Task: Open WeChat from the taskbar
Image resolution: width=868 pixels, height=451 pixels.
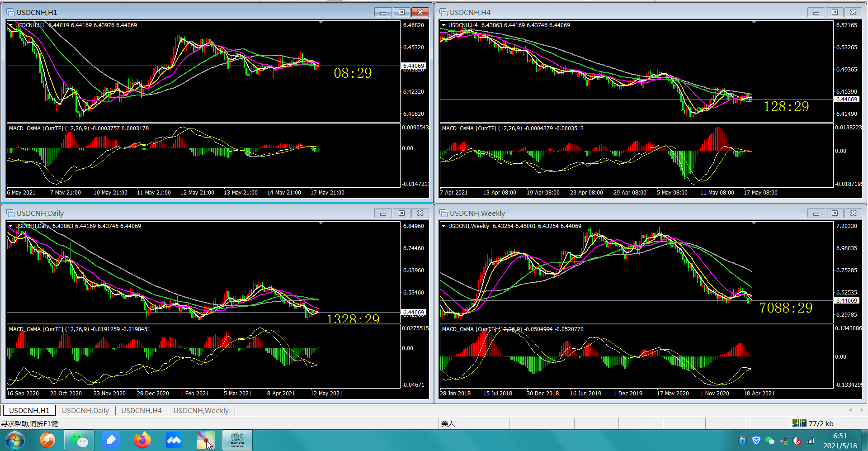Action: (79, 440)
